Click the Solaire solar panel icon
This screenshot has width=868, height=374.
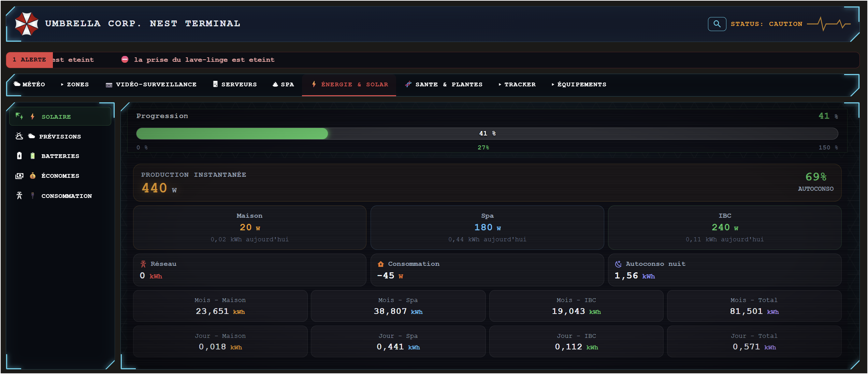[19, 116]
